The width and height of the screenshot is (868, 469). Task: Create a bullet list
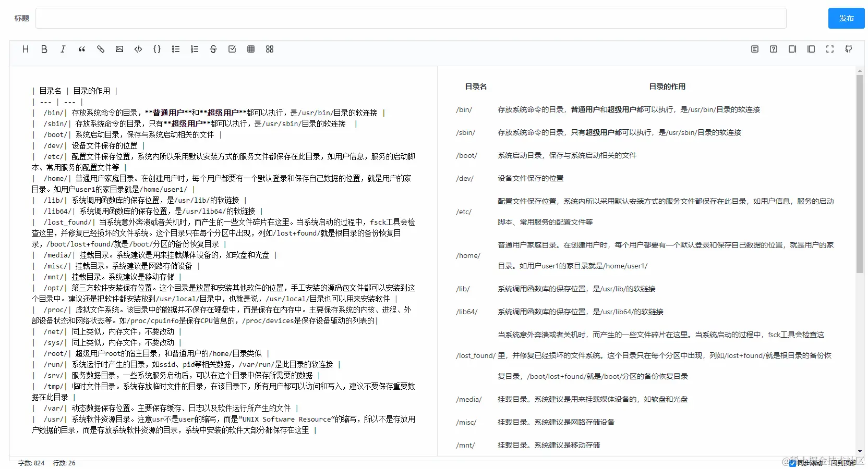176,49
